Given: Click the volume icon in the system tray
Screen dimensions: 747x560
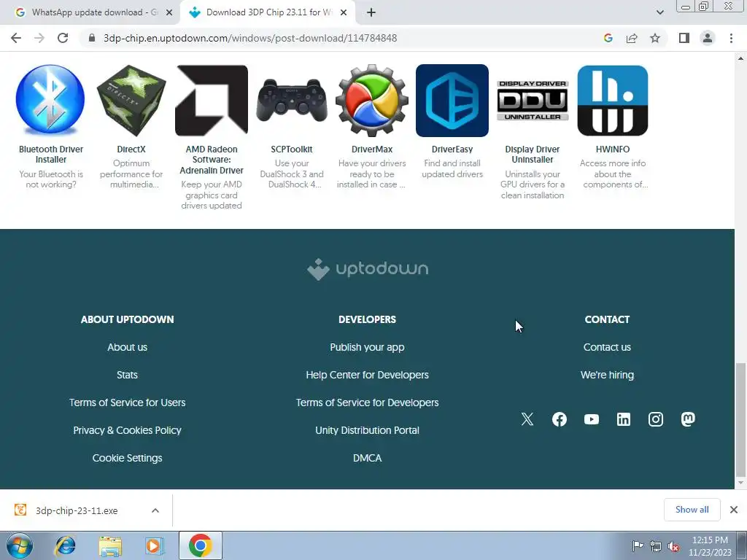Looking at the screenshot, I should pos(673,546).
